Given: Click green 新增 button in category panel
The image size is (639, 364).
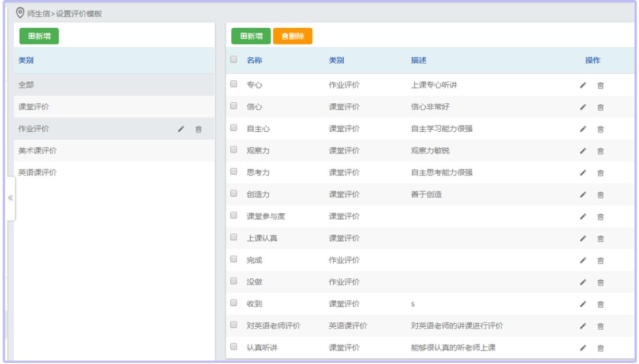Looking at the screenshot, I should (x=39, y=36).
